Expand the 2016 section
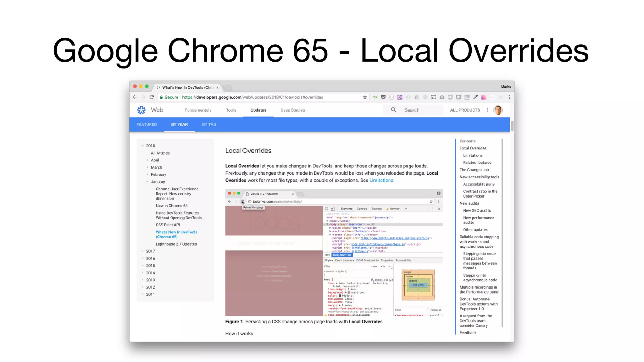Screen dimensions: 644x362 pos(143,258)
